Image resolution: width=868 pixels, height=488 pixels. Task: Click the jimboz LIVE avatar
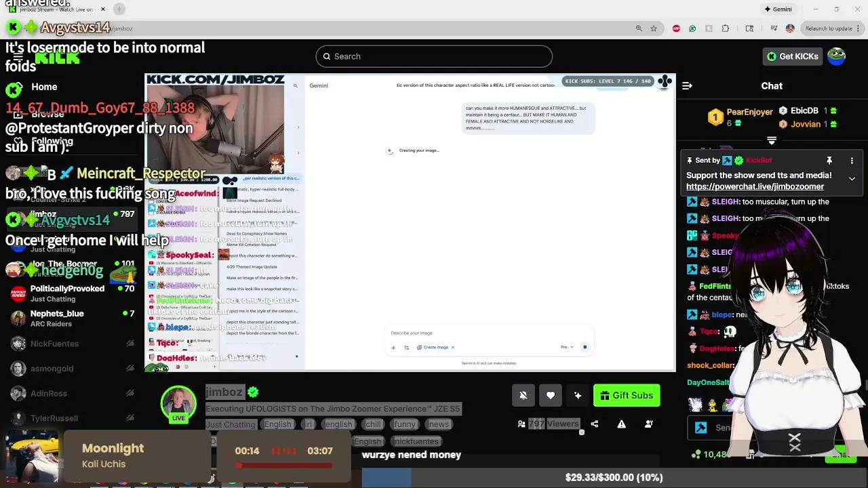[178, 404]
